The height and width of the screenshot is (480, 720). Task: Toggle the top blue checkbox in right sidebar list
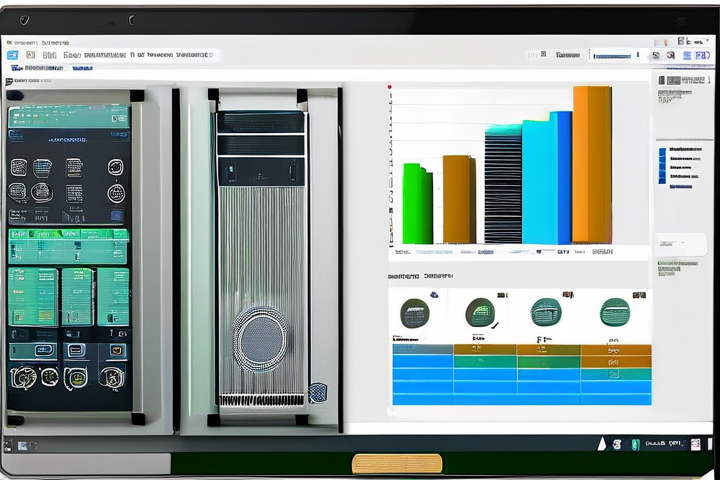(662, 153)
